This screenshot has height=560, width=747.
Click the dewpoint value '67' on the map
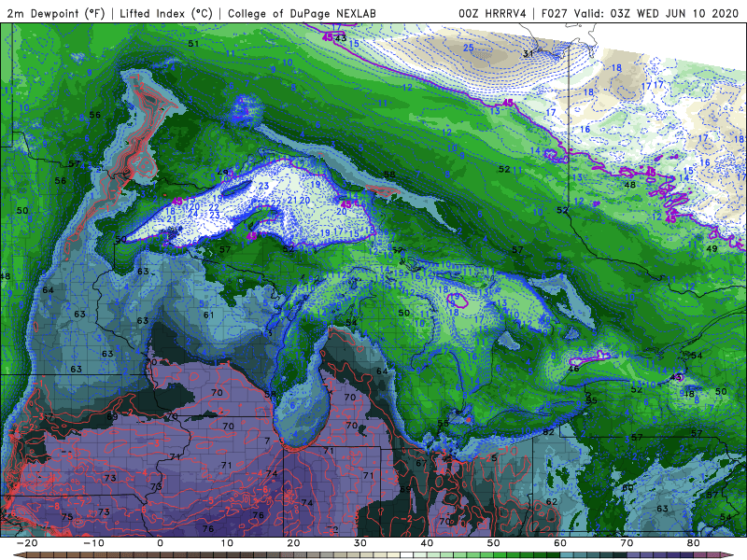[421, 463]
